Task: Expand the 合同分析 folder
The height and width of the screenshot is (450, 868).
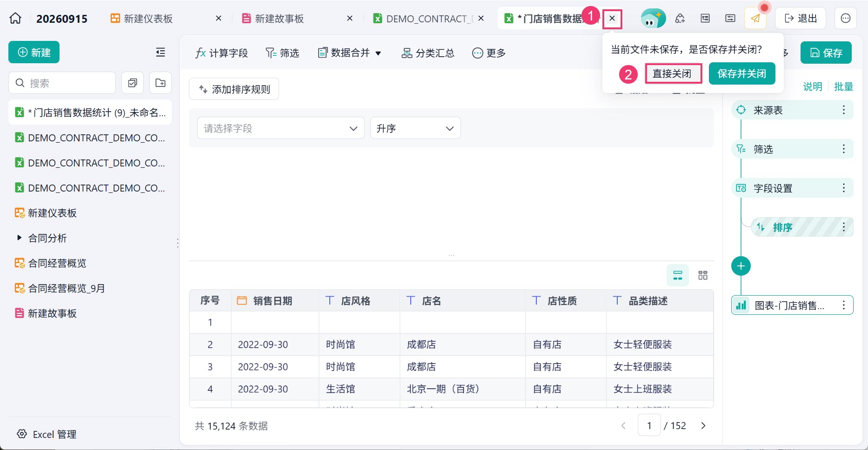Action: tap(19, 238)
